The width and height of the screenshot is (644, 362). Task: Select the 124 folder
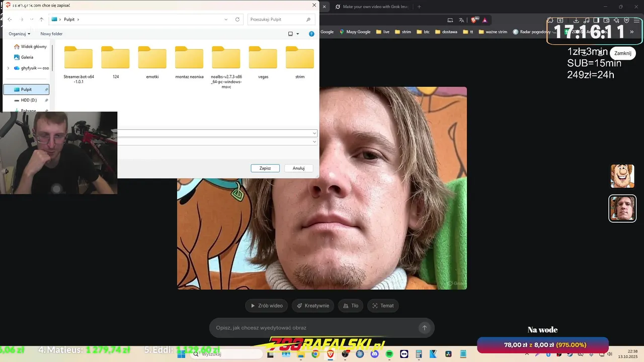pyautogui.click(x=115, y=62)
